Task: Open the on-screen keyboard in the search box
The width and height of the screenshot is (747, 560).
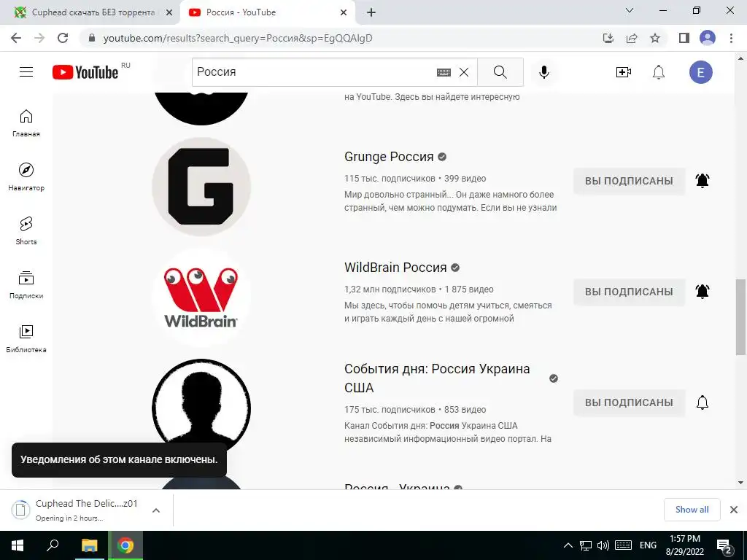Action: 444,72
